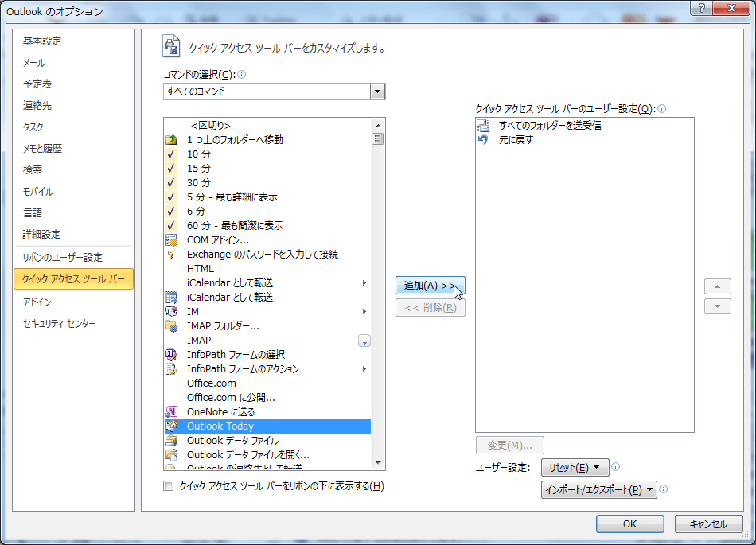Click the InfoPath フォームの選択 icon
Screen dimensions: 756x545
pos(171,355)
